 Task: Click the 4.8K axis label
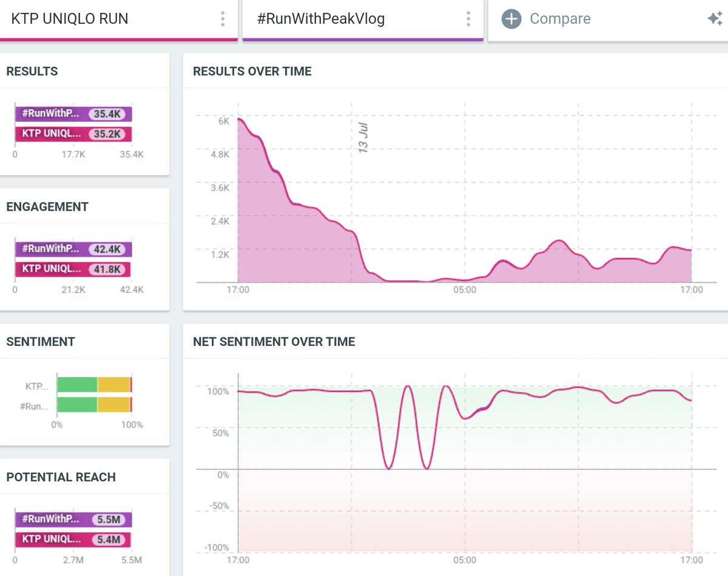tap(219, 154)
